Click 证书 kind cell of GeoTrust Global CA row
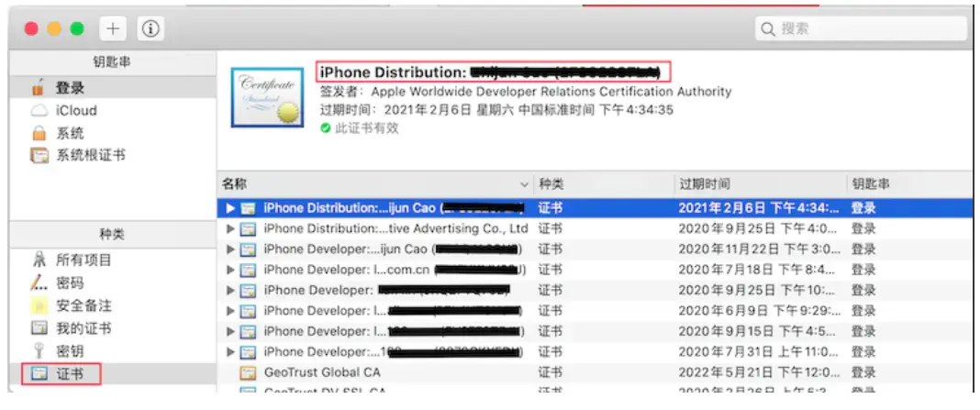Image resolution: width=980 pixels, height=410 pixels. point(550,372)
